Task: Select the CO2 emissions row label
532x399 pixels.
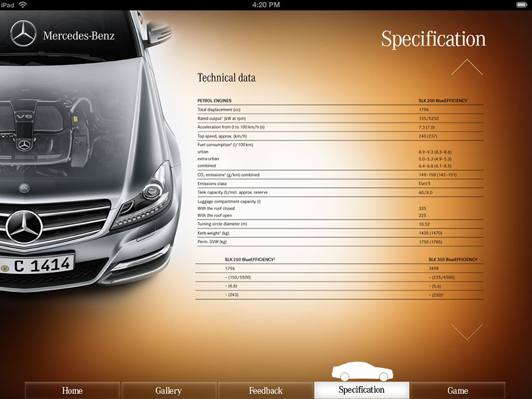Action: (x=228, y=175)
